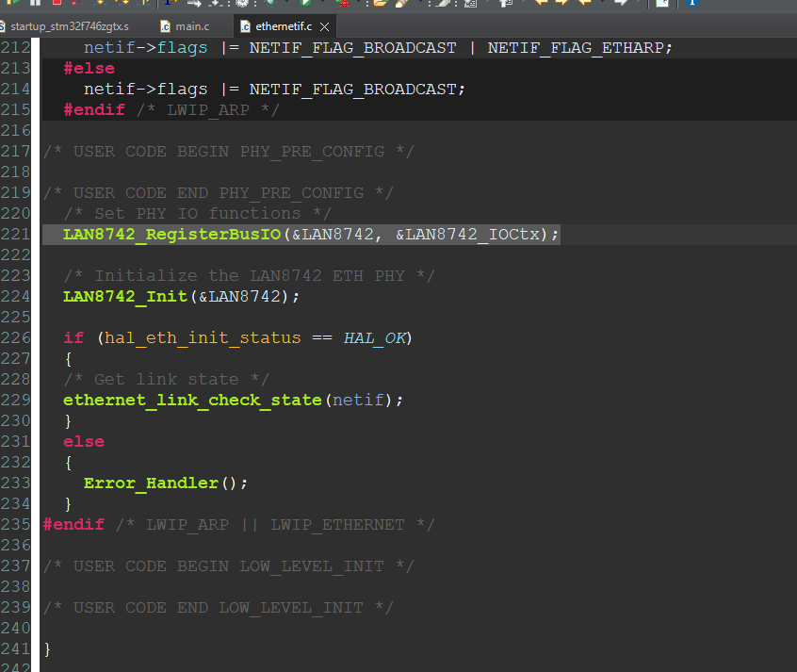Click line number 224 in the gutter
This screenshot has height=672, width=797.
(x=15, y=297)
